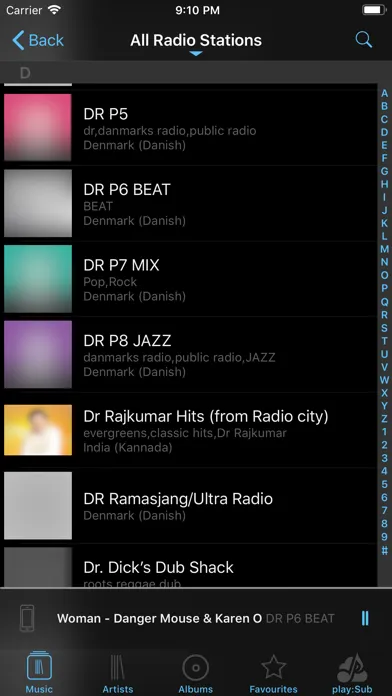Image resolution: width=392 pixels, height=696 pixels.
Task: Select Dr. Dick's Dub Shack station
Action: (x=189, y=566)
